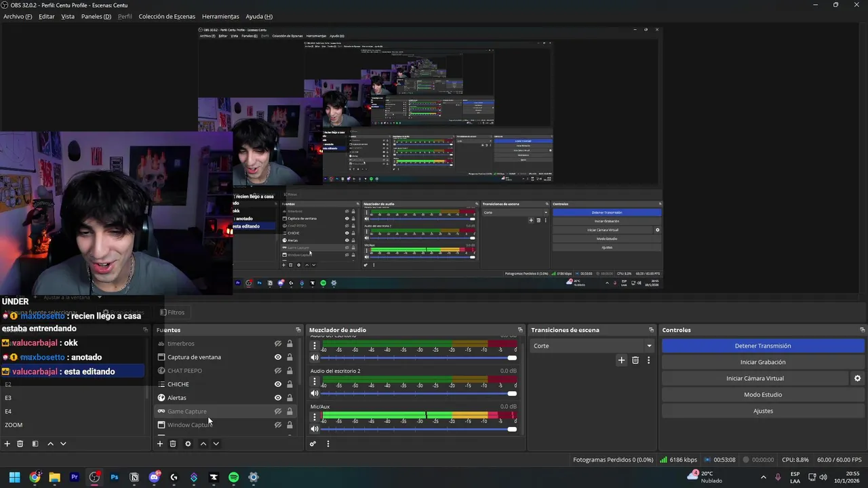Undock the Mezclador de audio panel
The width and height of the screenshot is (868, 488).
click(x=520, y=330)
